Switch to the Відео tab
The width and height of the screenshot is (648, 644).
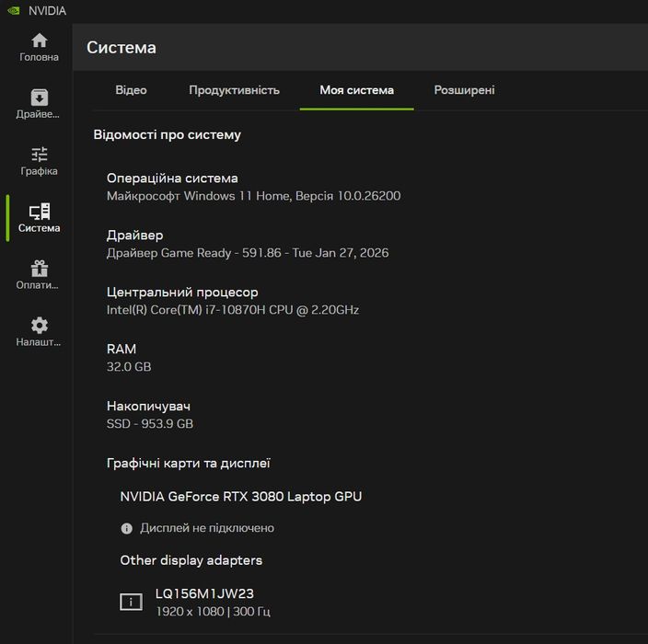(x=131, y=90)
